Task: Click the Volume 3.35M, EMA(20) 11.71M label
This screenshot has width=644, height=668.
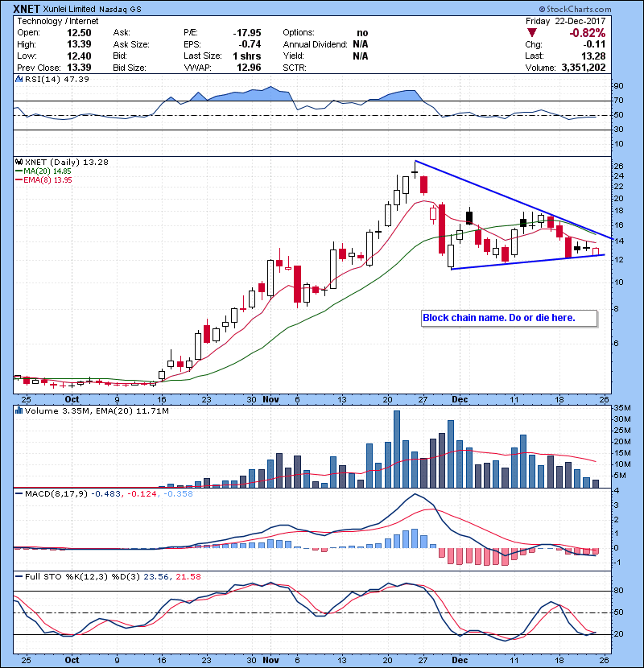Action: [x=97, y=410]
